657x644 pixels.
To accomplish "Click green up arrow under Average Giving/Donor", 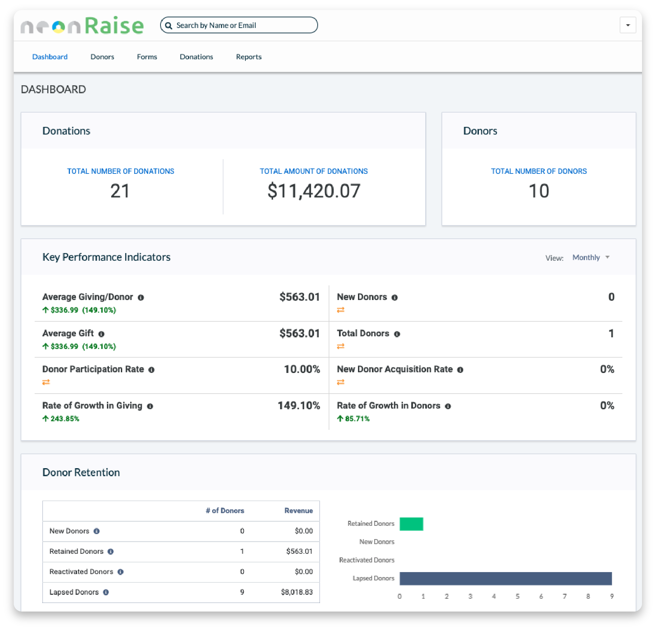I will pos(46,310).
